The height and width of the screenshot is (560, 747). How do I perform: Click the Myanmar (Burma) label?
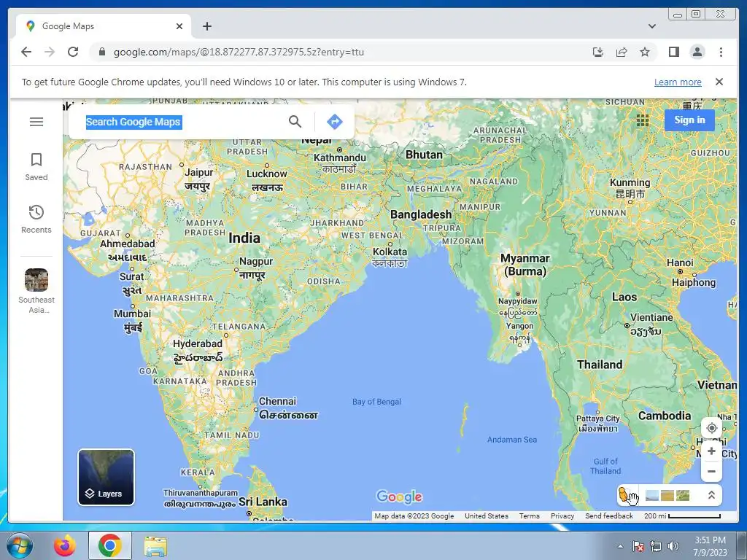pyautogui.click(x=525, y=265)
